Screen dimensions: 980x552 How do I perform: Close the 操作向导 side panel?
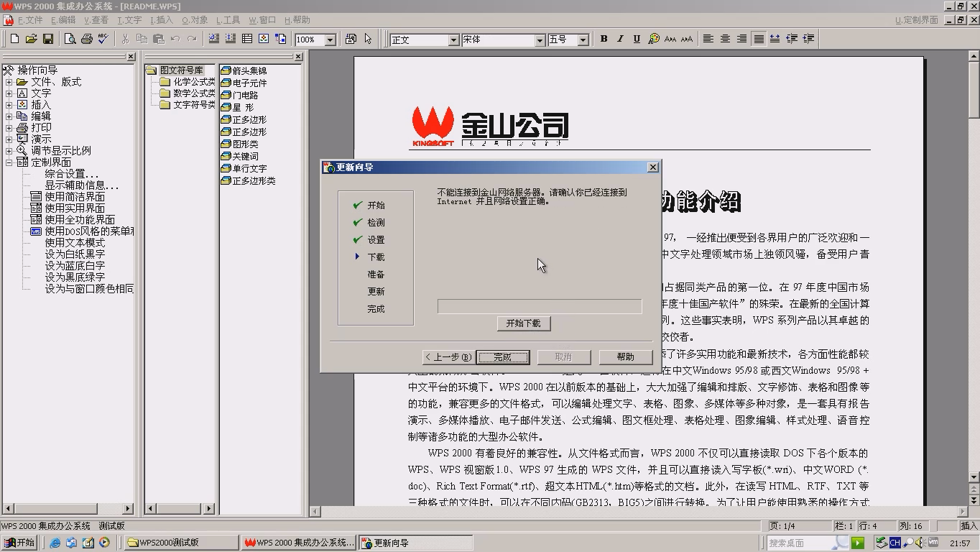(x=131, y=57)
